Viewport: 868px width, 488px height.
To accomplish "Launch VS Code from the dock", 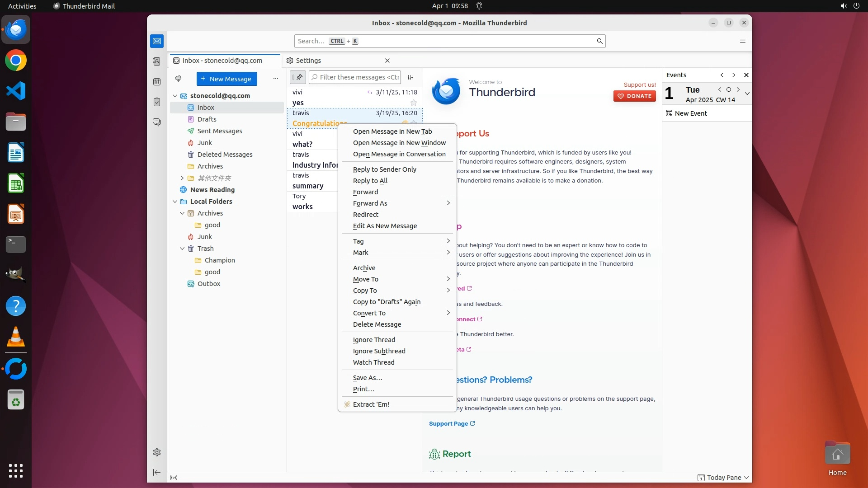I will (x=16, y=91).
